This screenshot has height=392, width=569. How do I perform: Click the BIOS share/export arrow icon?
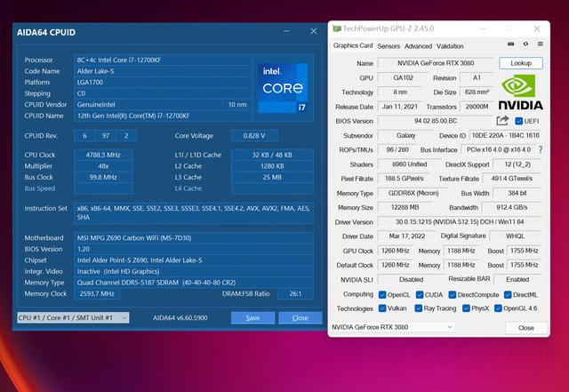coord(502,121)
